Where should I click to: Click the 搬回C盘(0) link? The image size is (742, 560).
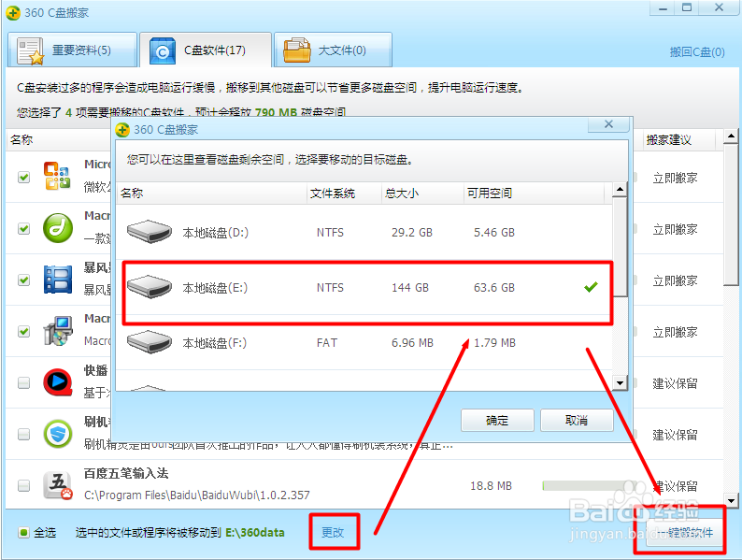pyautogui.click(x=697, y=51)
